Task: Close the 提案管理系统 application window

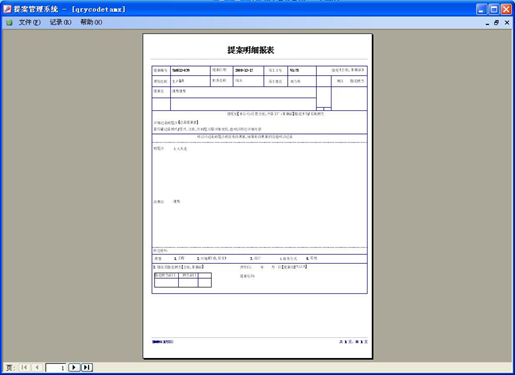Action: click(506, 9)
